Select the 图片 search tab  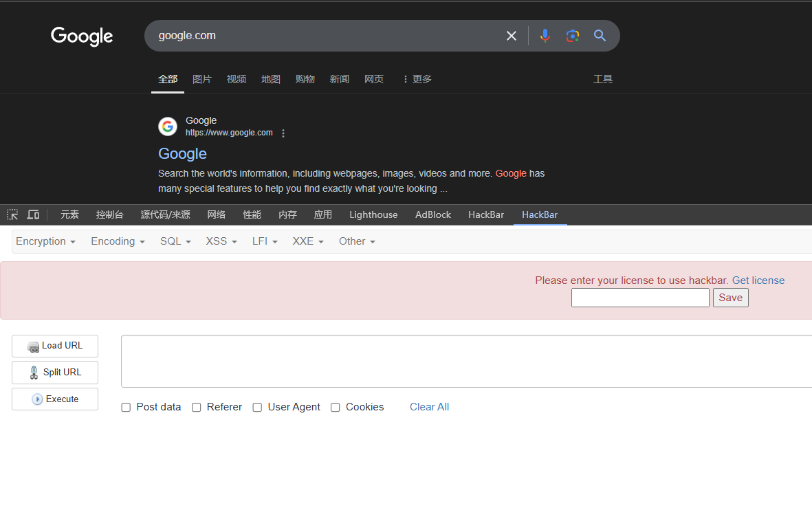[x=202, y=79]
